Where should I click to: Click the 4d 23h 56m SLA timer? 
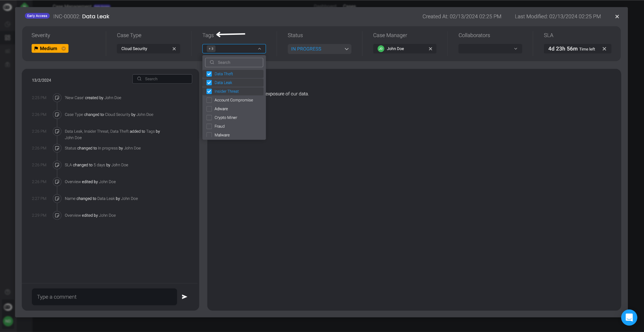[x=563, y=49]
